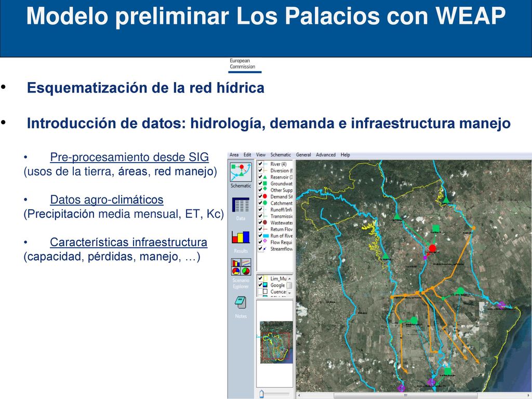Select the catchment circle east of canal junction
Viewport: 532px width, 399px height.
coord(460,291)
